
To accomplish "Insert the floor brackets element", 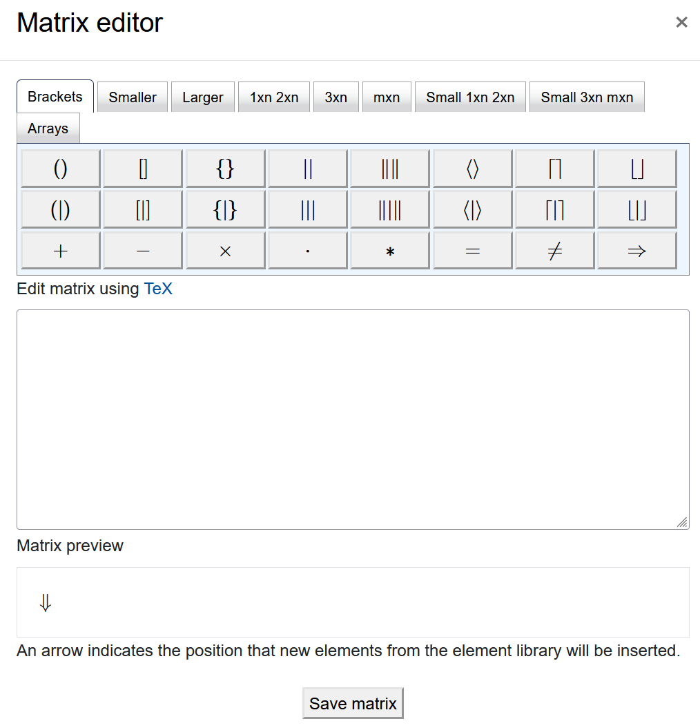I will (636, 168).
